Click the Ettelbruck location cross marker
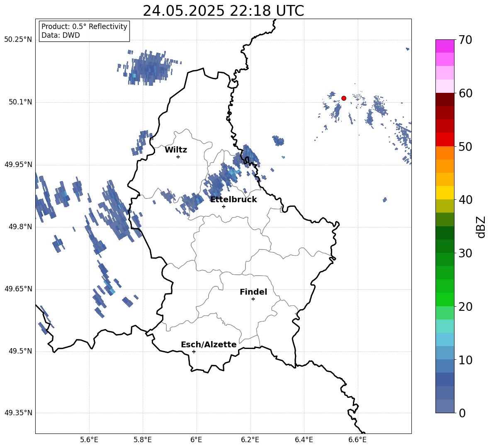The height and width of the screenshot is (448, 491). [224, 206]
